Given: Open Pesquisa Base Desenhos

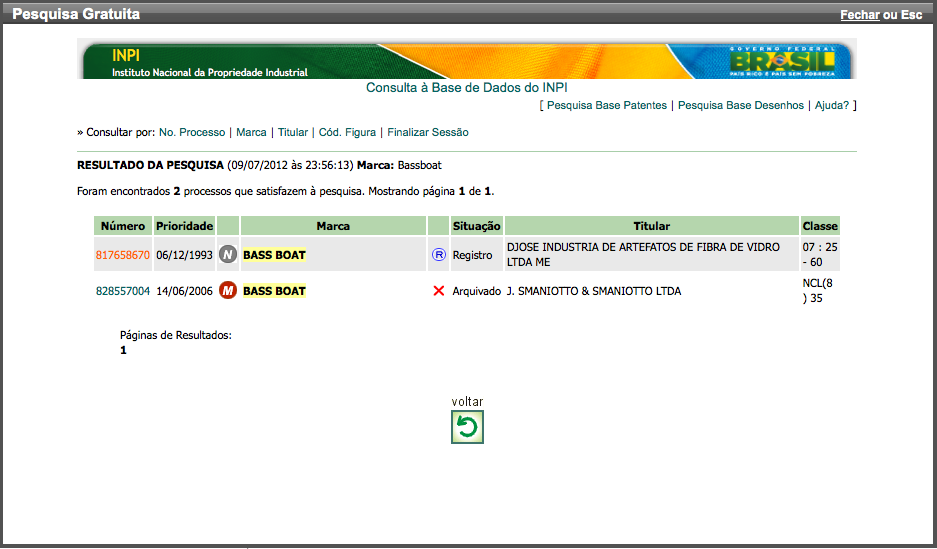Looking at the screenshot, I should [x=741, y=105].
